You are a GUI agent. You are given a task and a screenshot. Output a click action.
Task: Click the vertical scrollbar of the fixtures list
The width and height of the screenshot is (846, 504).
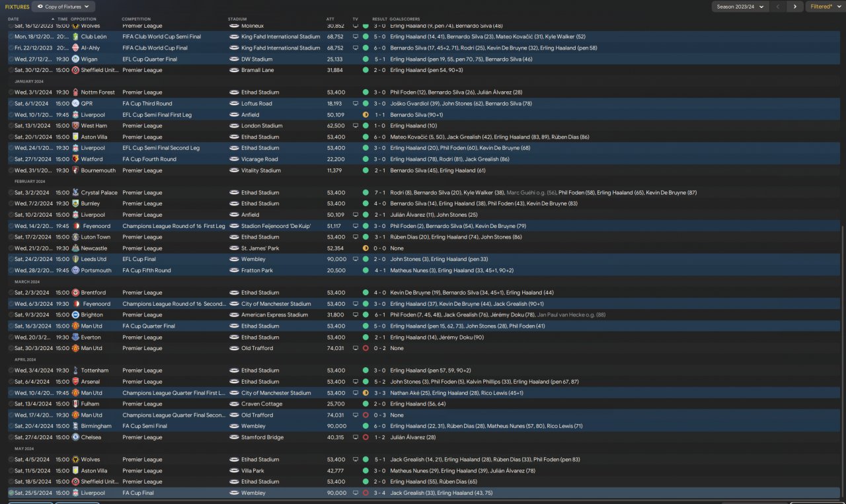click(843, 360)
